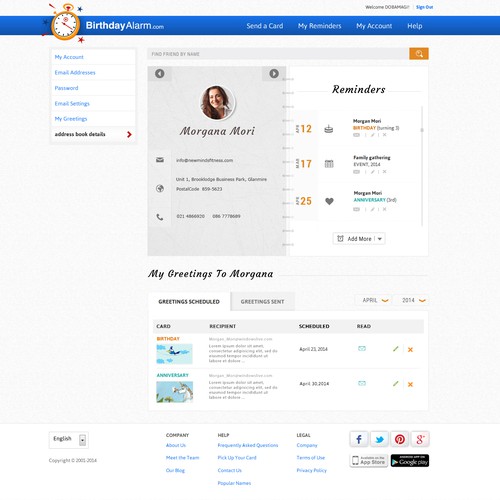
Task: Go to previous contact arrow
Action: [160, 74]
